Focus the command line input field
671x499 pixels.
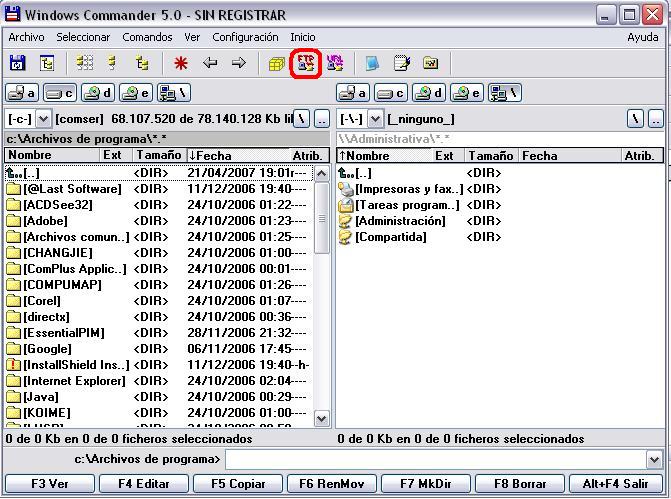point(436,460)
